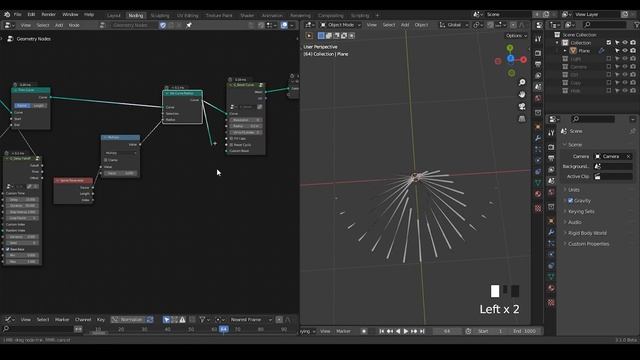Screen dimensions: 640x360
Task: Toggle the pin node tree icon
Action: click(x=189, y=25)
